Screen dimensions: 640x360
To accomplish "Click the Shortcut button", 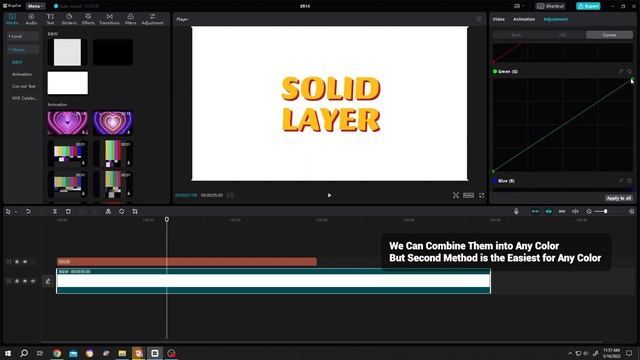I will (550, 6).
